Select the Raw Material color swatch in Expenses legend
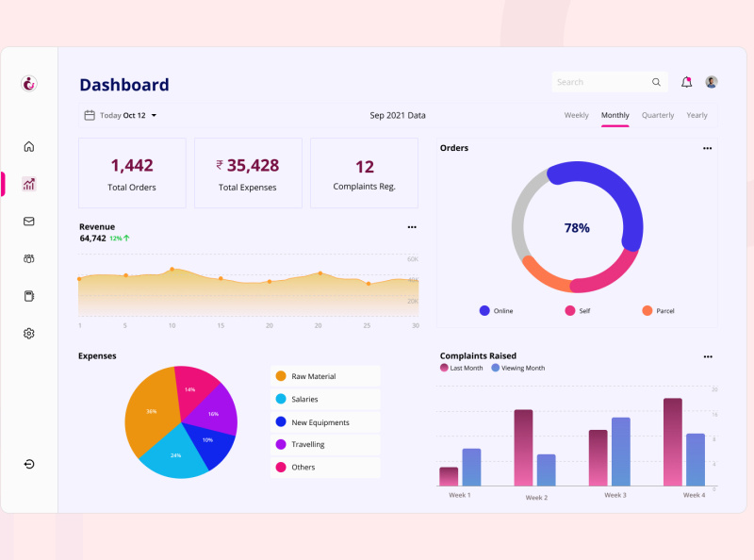This screenshot has width=754, height=560. (279, 375)
